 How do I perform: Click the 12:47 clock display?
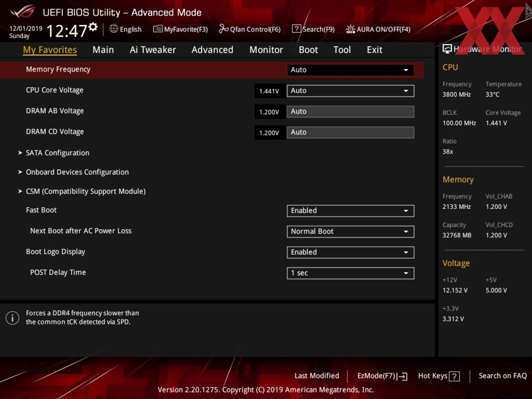pos(66,31)
